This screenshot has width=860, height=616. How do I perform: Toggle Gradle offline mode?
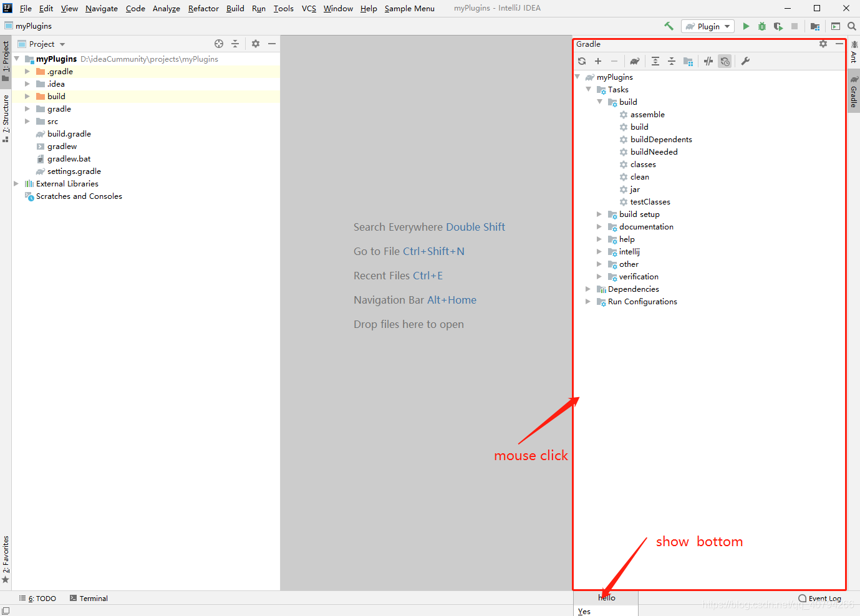(x=708, y=61)
